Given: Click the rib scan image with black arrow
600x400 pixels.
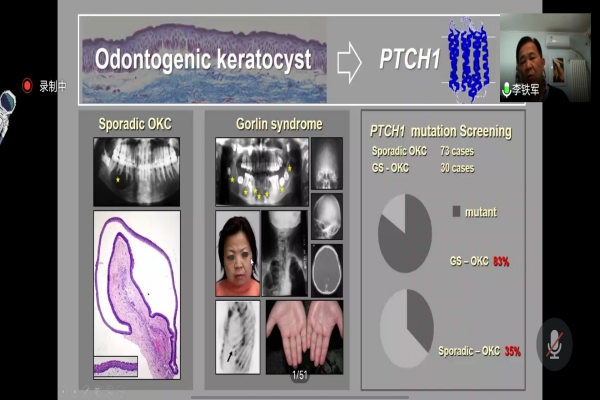Looking at the screenshot, I should [x=238, y=337].
